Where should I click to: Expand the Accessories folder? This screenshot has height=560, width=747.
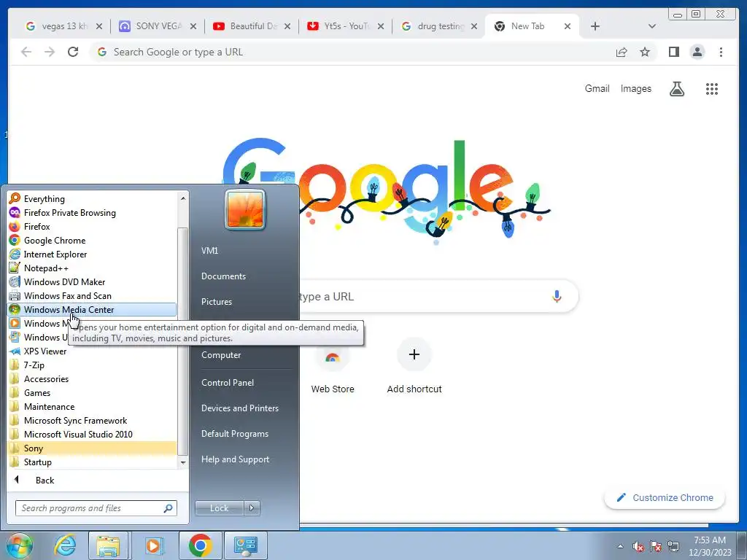point(92,378)
